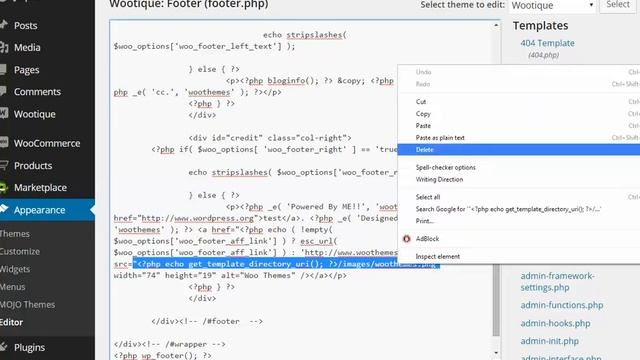Viewport: 640px width, 360px height.
Task: Click the div id="credit" code line
Action: (270, 138)
